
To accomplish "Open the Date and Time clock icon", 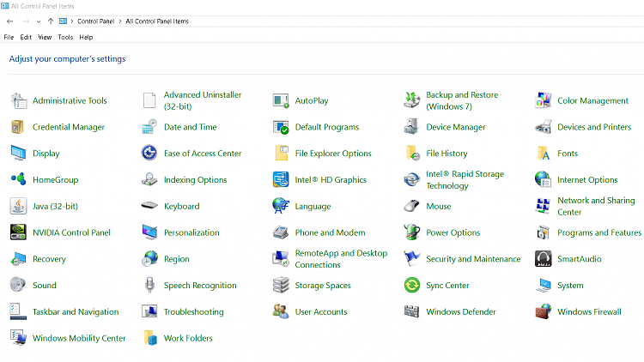I will 149,127.
